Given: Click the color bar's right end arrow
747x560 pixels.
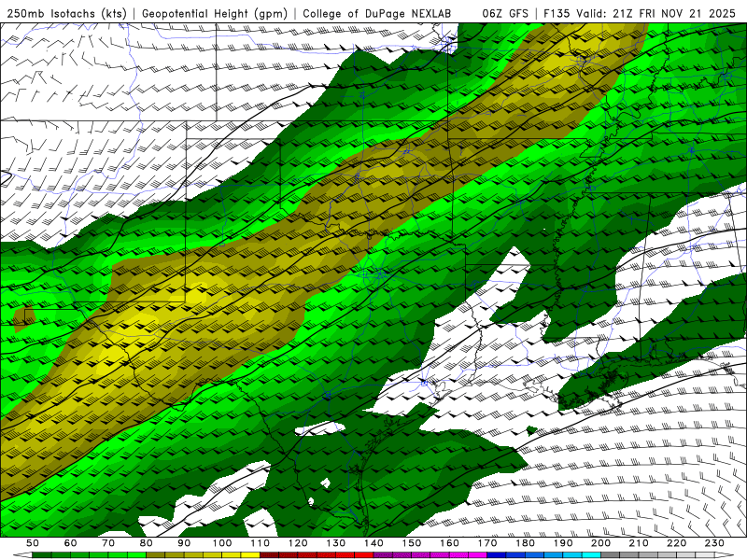Looking at the screenshot, I should tap(725, 554).
